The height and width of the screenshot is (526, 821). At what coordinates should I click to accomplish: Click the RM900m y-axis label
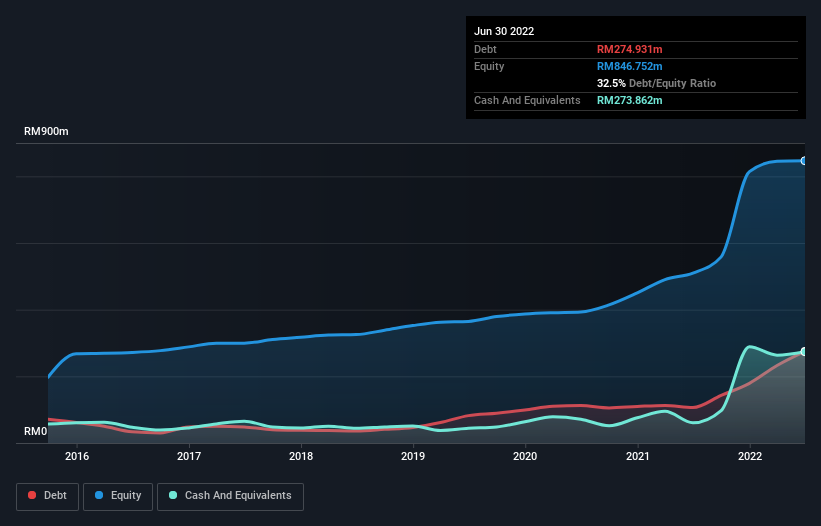46,131
